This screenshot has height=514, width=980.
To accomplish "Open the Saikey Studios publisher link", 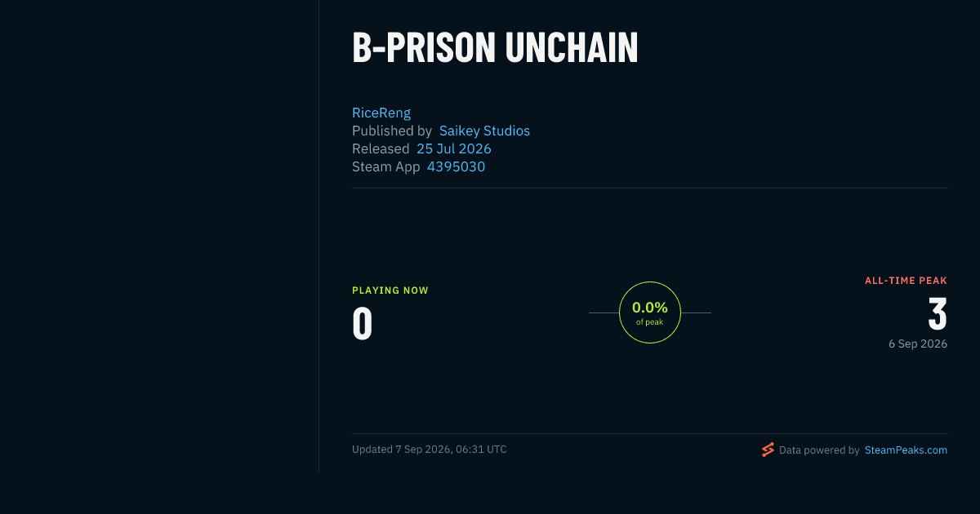I will coord(484,131).
